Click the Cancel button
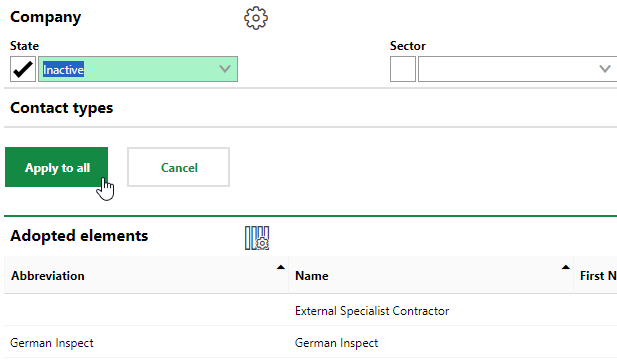 178,167
